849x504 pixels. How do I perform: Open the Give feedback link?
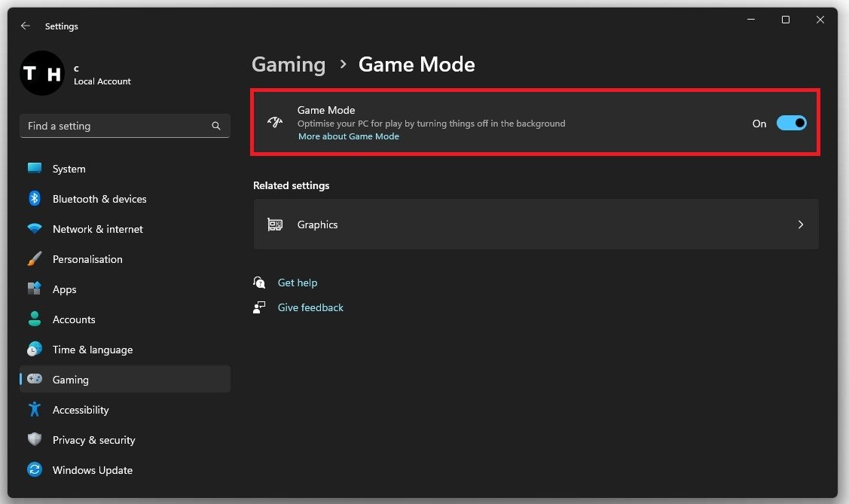point(310,308)
